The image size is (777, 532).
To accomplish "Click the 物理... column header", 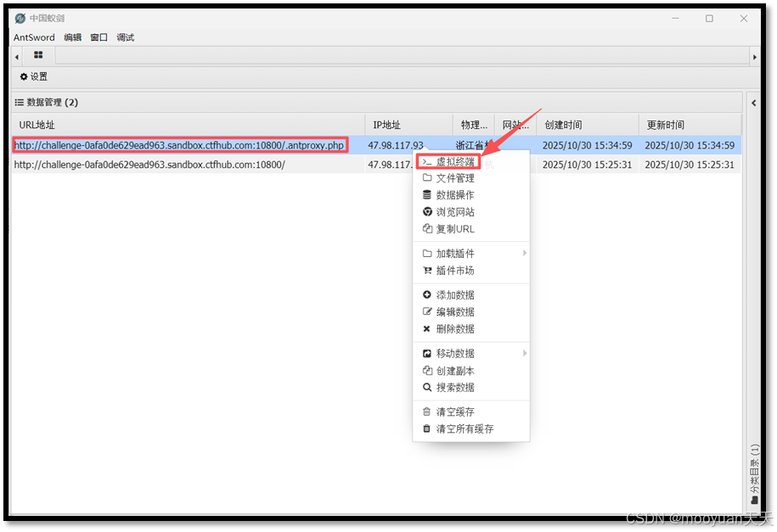I will coord(474,125).
